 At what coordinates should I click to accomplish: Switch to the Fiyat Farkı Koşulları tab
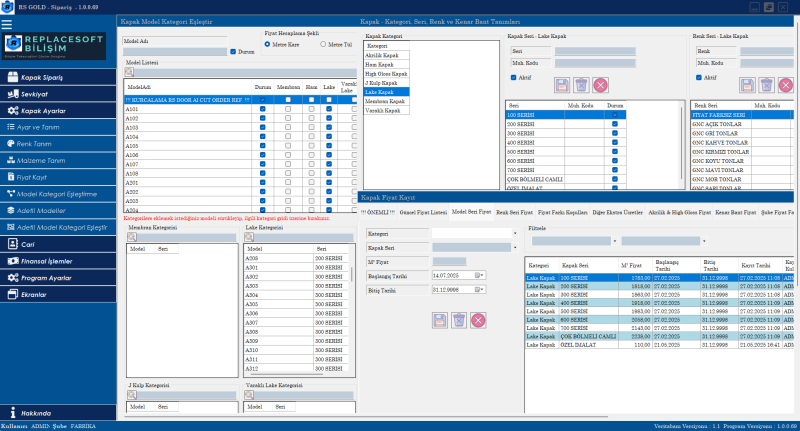click(563, 212)
